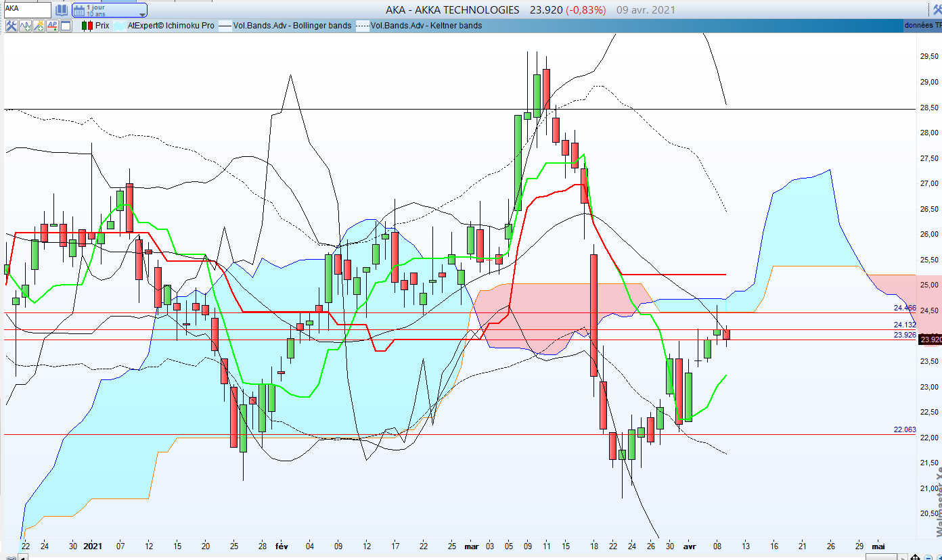Click the 28,50 price axis label
942x560 pixels.
928,108
